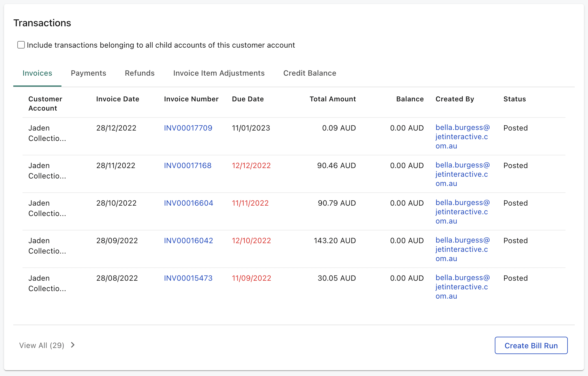Click the Transactions section heading
The height and width of the screenshot is (376, 588).
pos(42,23)
